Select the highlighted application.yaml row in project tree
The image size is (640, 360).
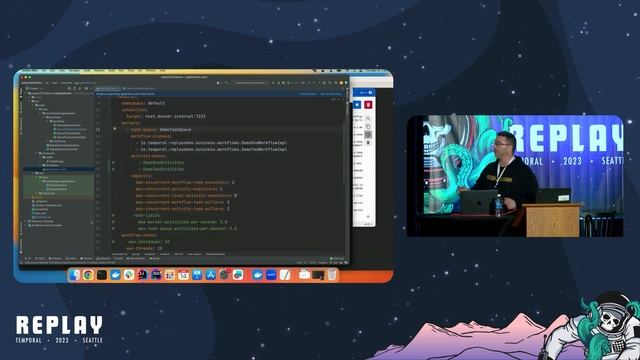[x=58, y=169]
